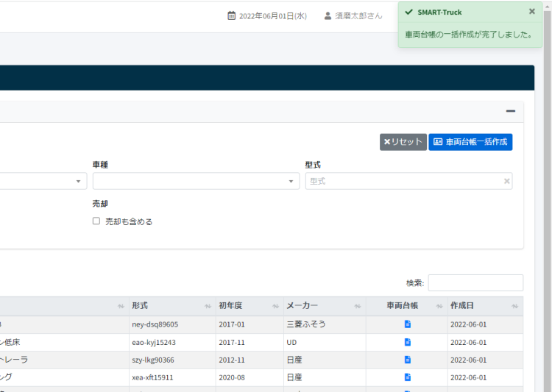
Task: Collapse the search panel with minus icon
Action: point(510,111)
